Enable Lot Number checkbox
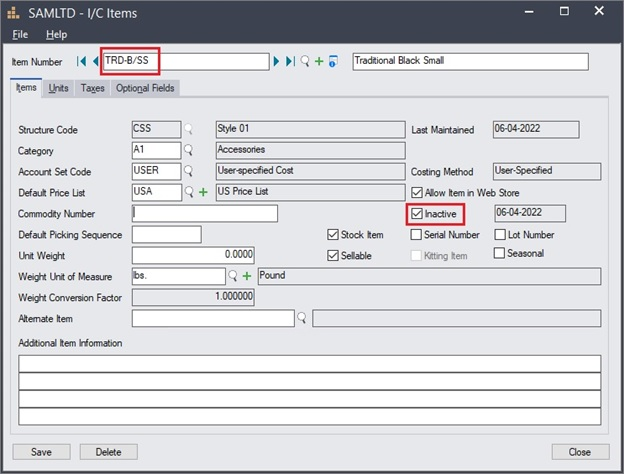This screenshot has width=624, height=474. 500,234
